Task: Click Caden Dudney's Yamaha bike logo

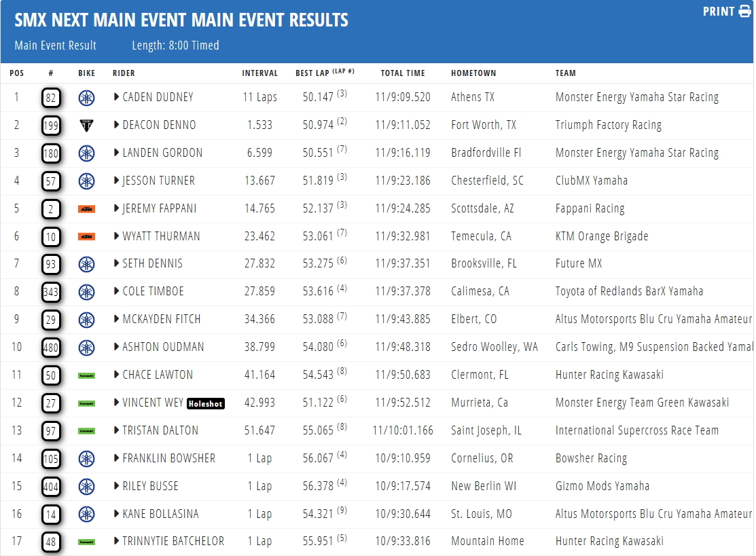Action: click(86, 98)
